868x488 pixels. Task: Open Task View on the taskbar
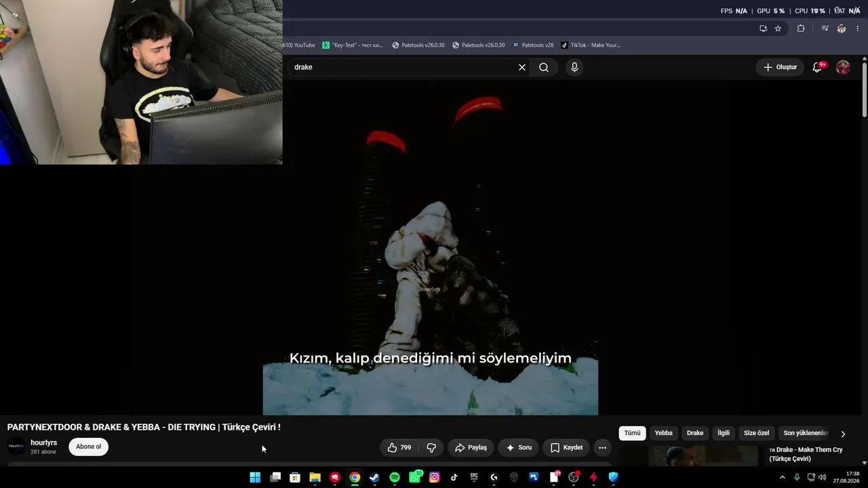[x=275, y=477]
